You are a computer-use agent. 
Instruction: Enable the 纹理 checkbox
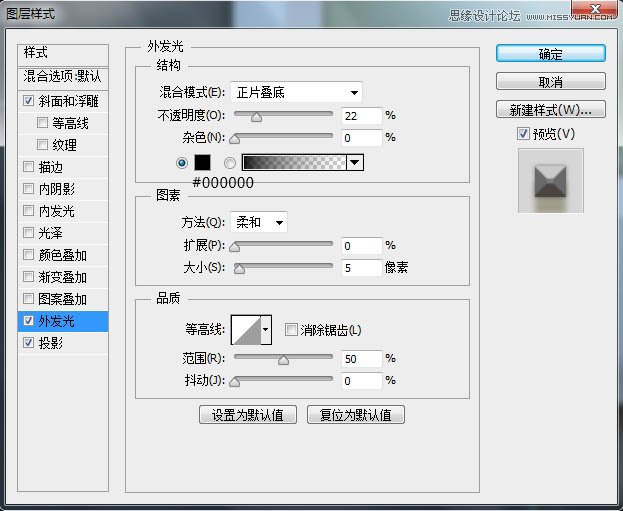click(x=42, y=144)
